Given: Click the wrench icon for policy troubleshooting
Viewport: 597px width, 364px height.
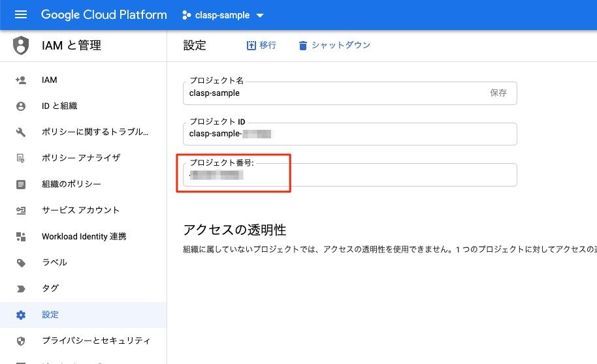Looking at the screenshot, I should tap(21, 132).
